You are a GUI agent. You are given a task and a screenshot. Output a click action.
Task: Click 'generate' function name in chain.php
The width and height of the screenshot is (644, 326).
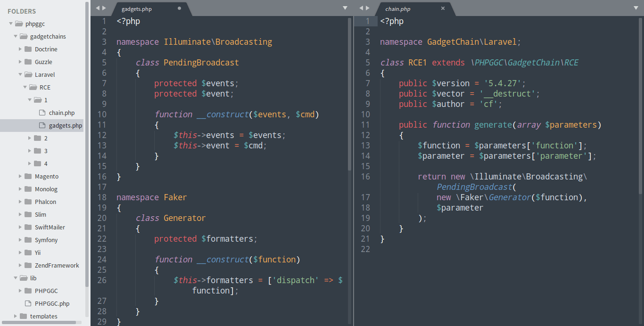(x=493, y=125)
